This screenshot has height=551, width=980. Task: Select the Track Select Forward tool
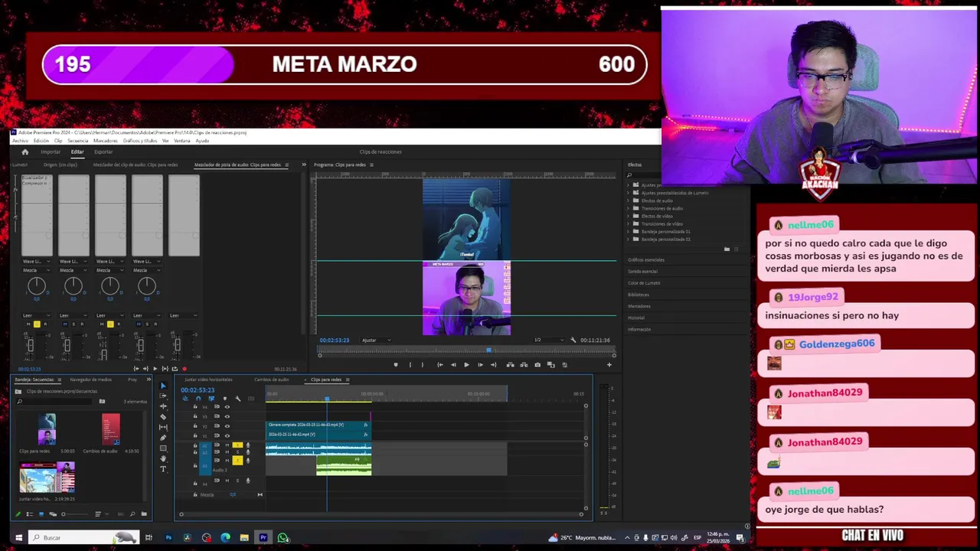(163, 396)
